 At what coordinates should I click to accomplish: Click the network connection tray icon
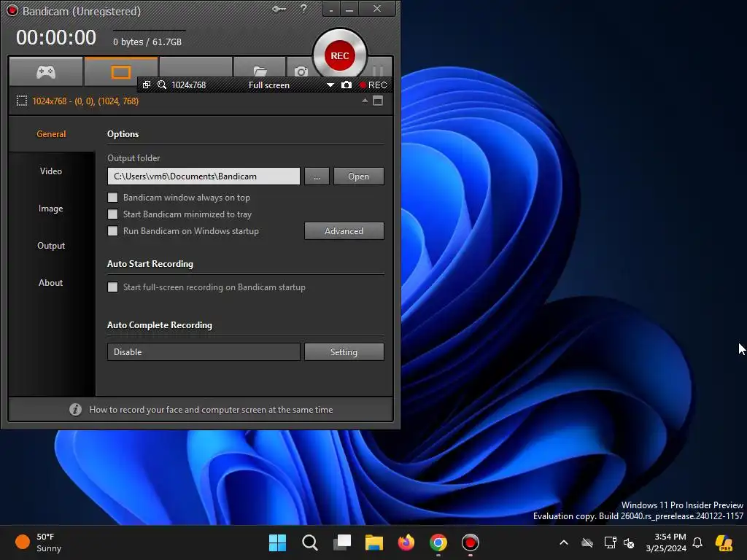click(x=611, y=542)
